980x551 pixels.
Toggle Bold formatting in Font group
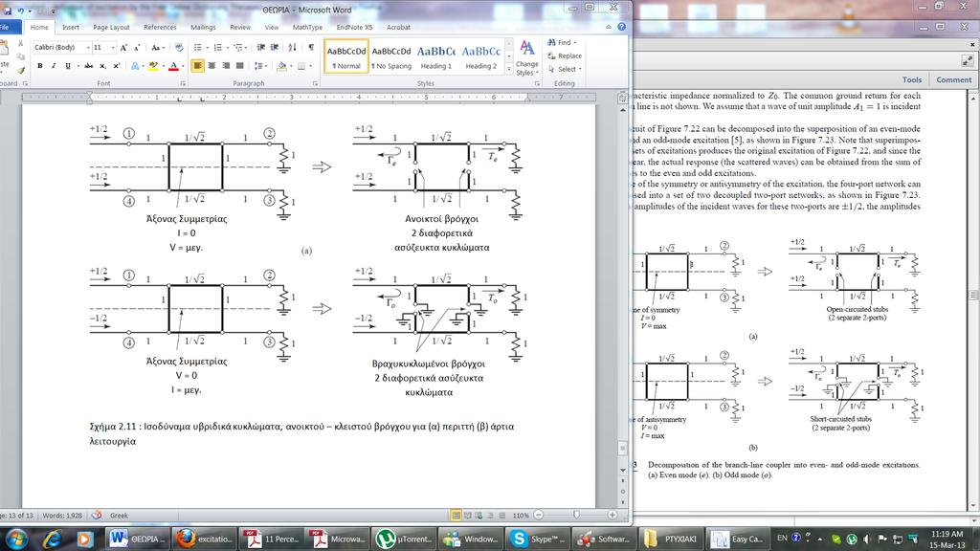(x=40, y=66)
